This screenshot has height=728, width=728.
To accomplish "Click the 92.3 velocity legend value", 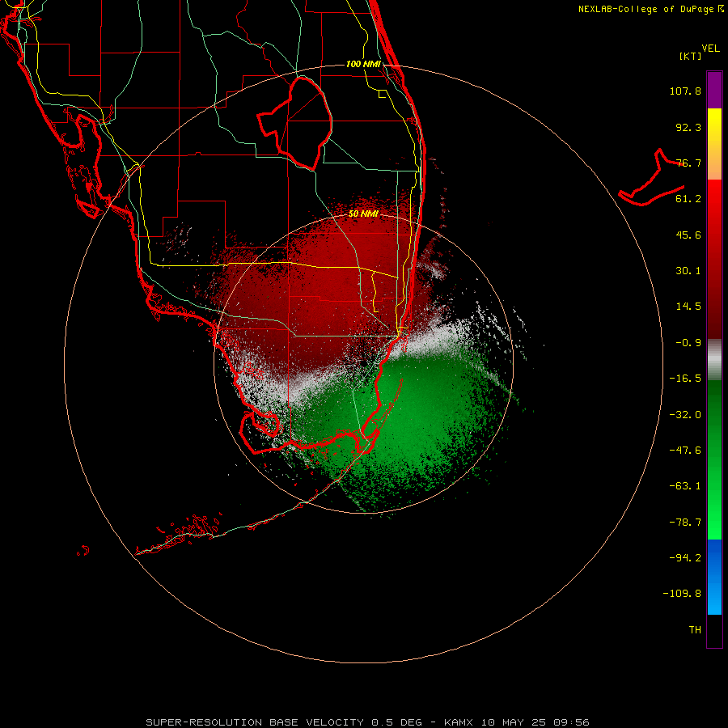I will [x=688, y=128].
